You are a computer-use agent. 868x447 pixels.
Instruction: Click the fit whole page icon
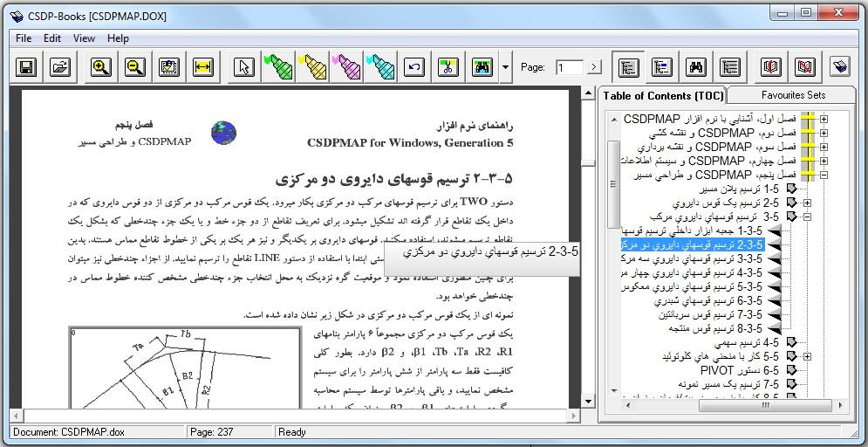click(x=169, y=67)
